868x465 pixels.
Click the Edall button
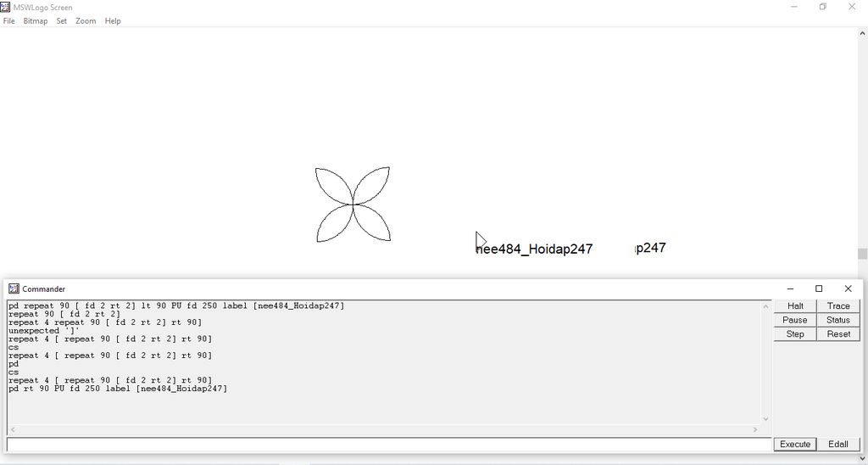tap(838, 444)
